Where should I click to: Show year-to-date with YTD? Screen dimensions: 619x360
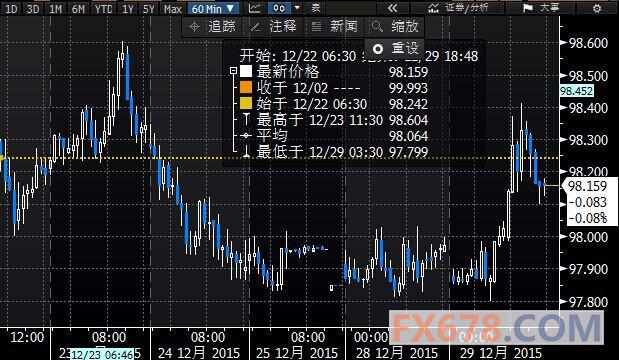click(103, 8)
